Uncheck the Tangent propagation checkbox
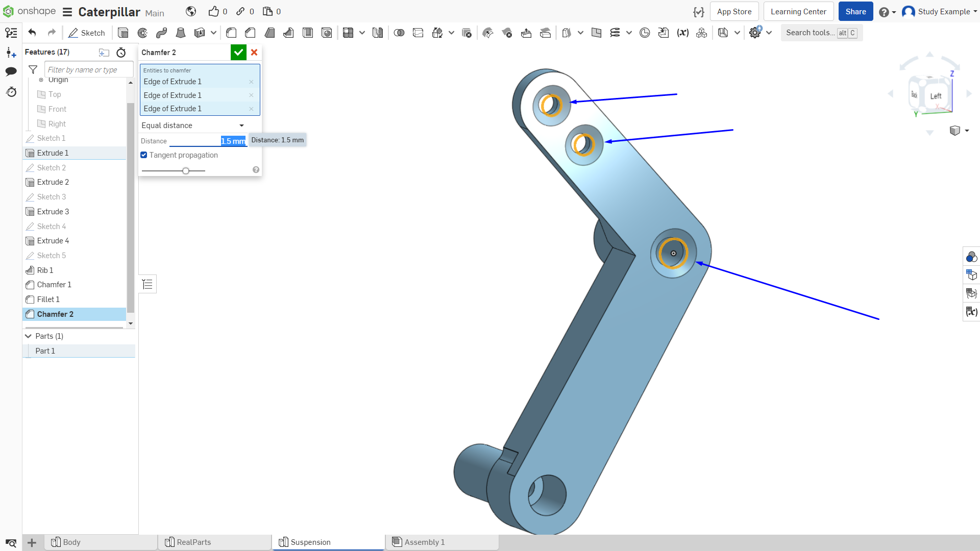The width and height of the screenshot is (980, 551). point(144,155)
